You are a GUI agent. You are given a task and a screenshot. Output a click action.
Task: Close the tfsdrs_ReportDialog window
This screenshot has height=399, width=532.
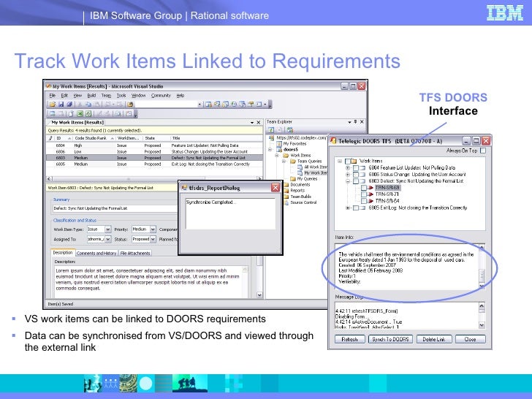click(x=275, y=188)
